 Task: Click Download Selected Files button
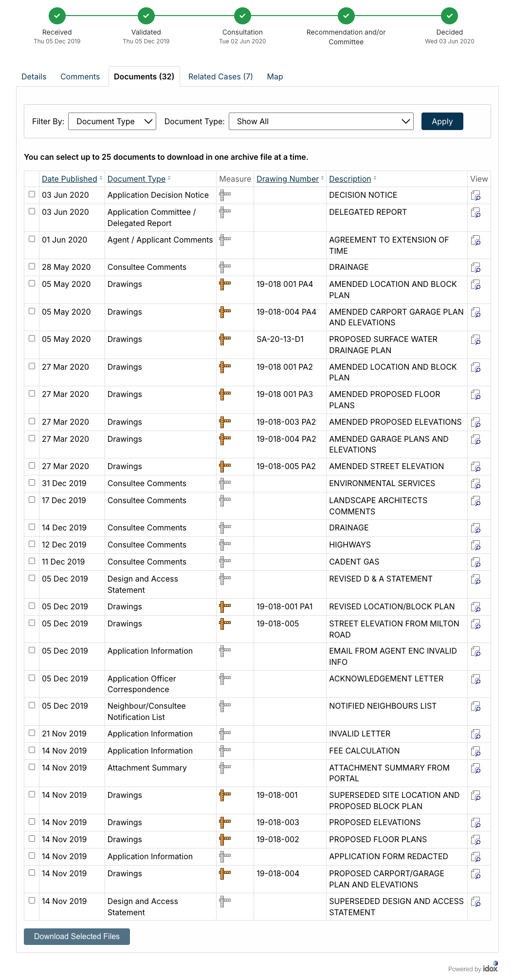pyautogui.click(x=77, y=936)
